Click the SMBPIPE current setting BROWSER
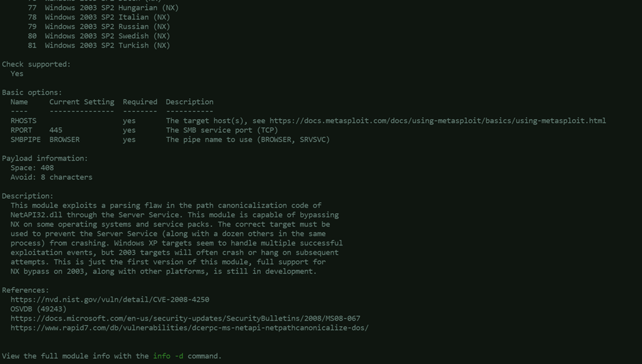Screen dimensions: 642x364 [x=65, y=140]
